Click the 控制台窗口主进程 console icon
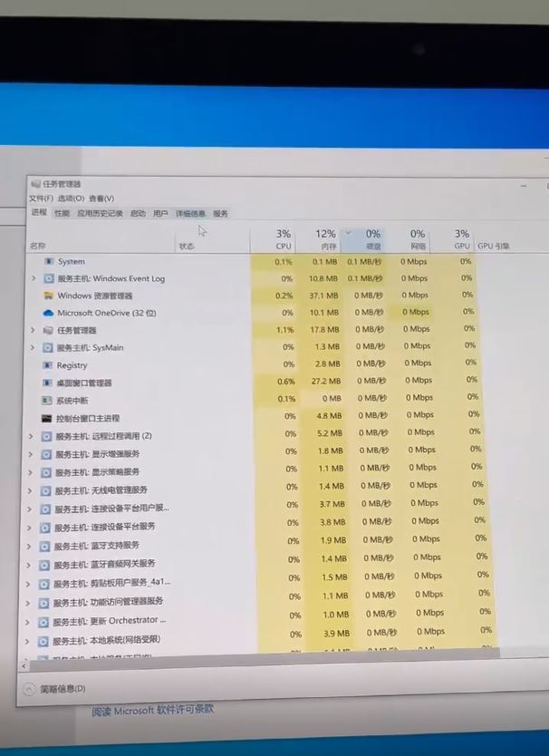Screen dimensions: 549x756 [46, 418]
